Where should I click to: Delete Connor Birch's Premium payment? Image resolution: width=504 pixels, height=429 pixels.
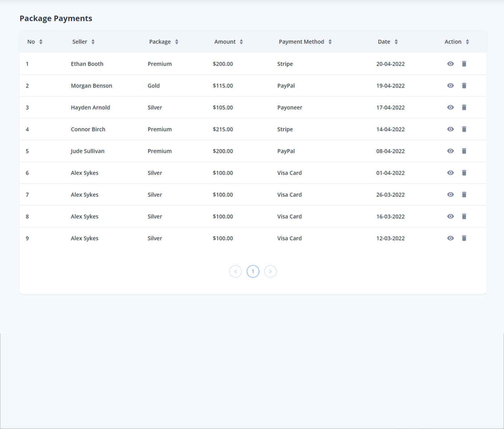point(464,129)
